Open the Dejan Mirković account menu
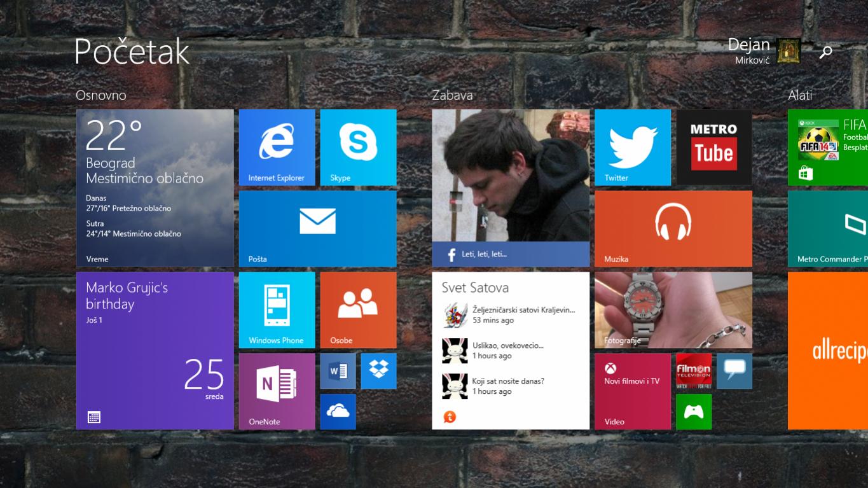 [763, 51]
